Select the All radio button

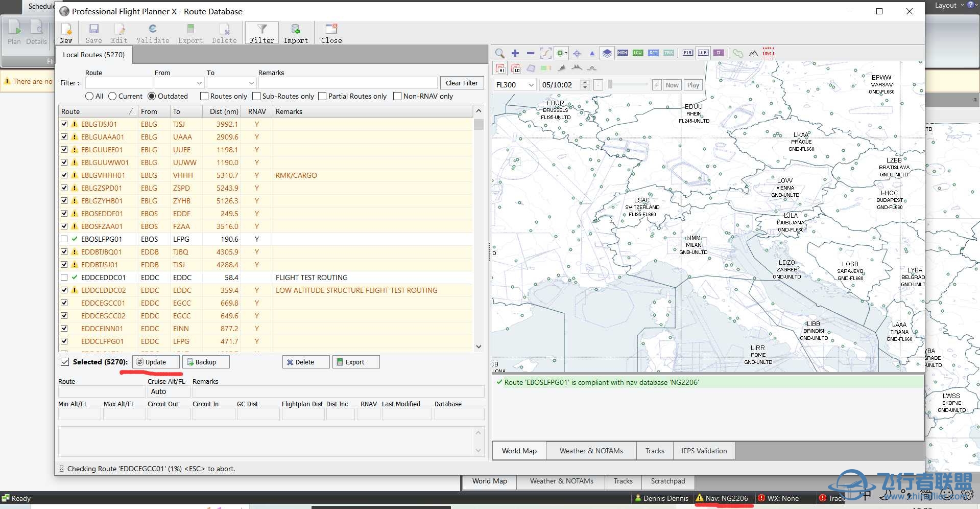point(89,96)
